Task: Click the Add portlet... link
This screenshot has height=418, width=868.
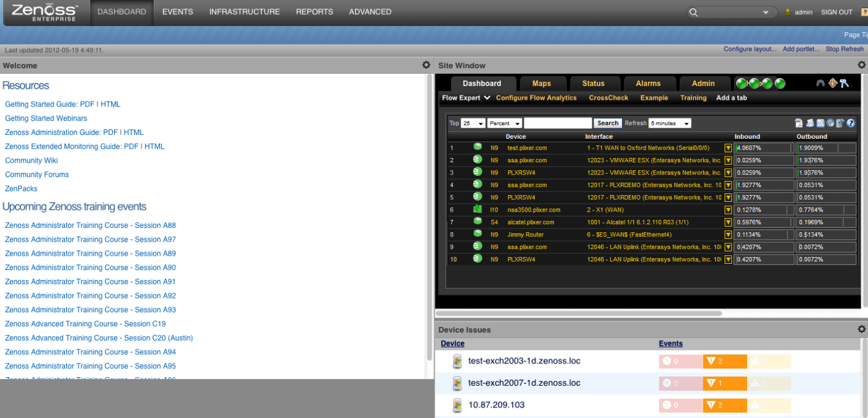Action: pyautogui.click(x=801, y=49)
